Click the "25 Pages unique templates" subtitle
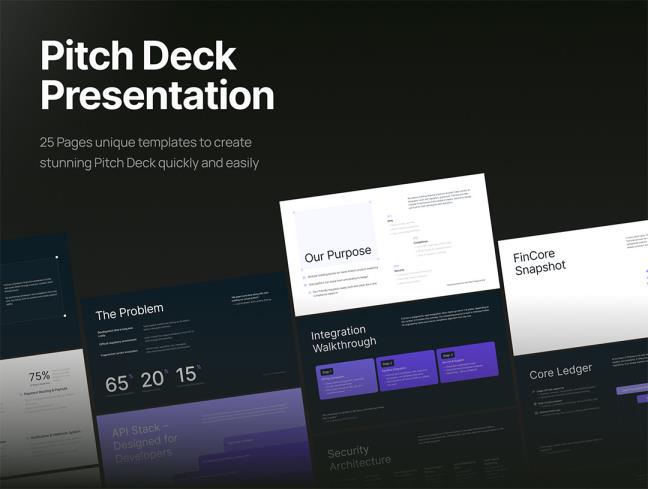 point(150,153)
